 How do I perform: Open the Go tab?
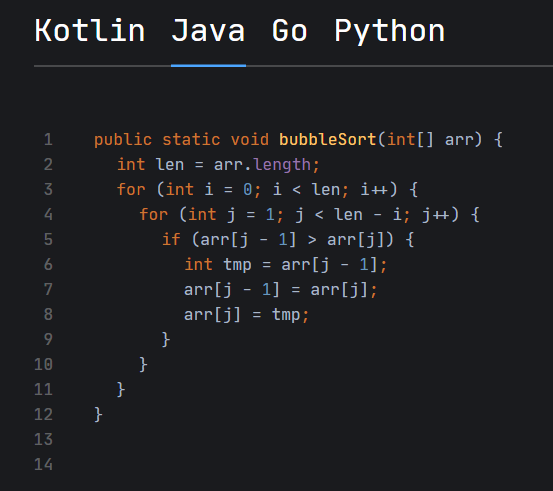pyautogui.click(x=290, y=31)
